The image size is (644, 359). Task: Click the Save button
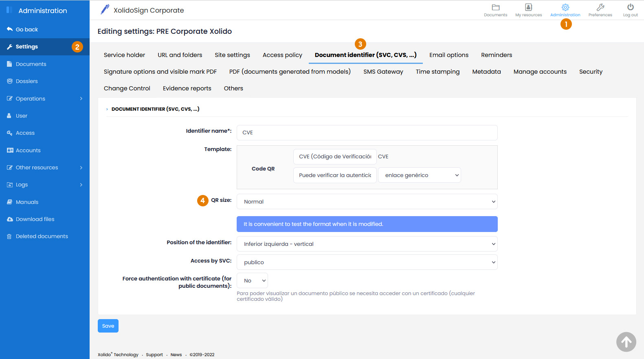[x=108, y=326]
